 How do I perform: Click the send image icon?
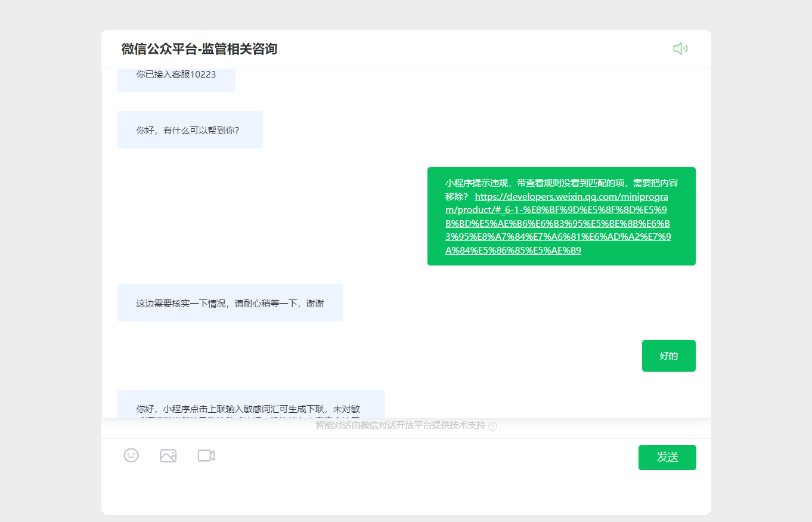[x=168, y=456]
